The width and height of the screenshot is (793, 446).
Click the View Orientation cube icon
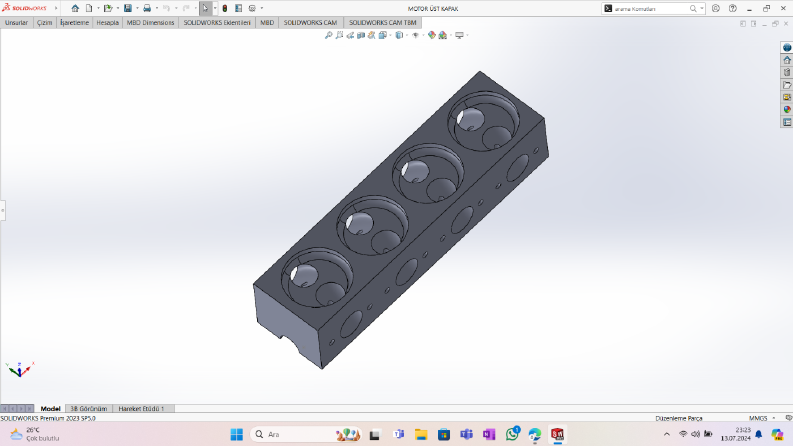click(x=382, y=35)
